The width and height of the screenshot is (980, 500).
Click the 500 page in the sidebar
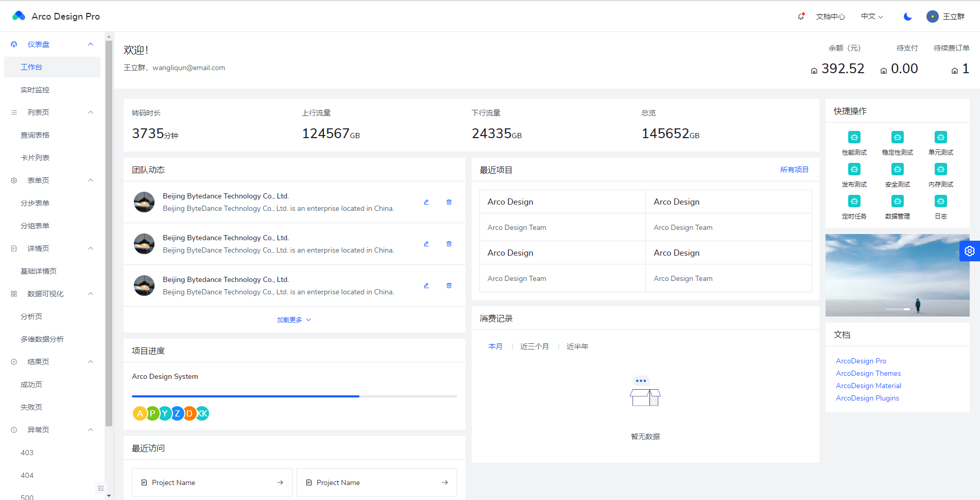(x=52, y=497)
